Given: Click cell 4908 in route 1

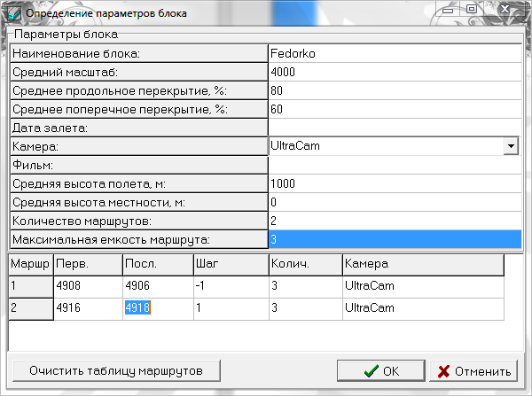Looking at the screenshot, I should (x=88, y=286).
